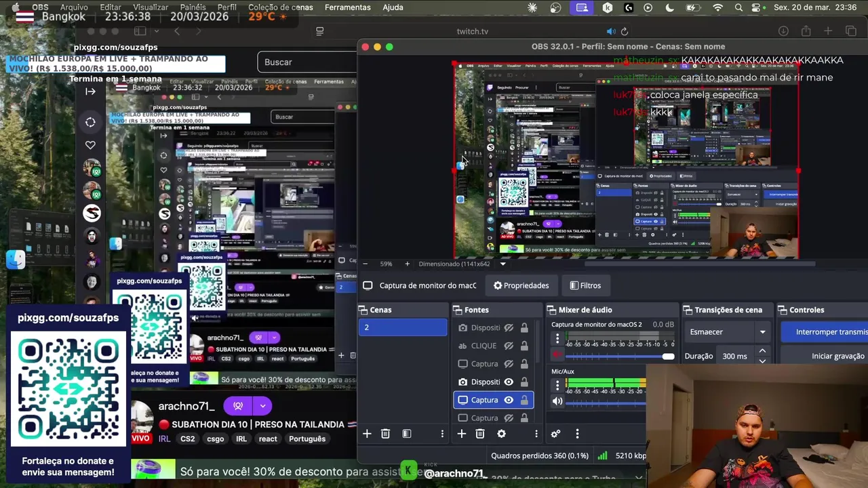The height and width of the screenshot is (488, 868).
Task: Click the purple follow button beside arachno71_
Action: coord(238,406)
